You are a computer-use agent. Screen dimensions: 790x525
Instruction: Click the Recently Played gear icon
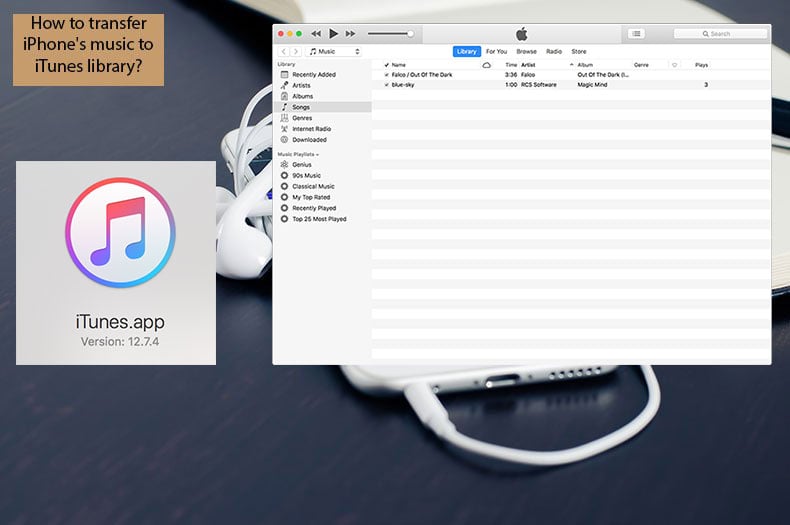[284, 208]
